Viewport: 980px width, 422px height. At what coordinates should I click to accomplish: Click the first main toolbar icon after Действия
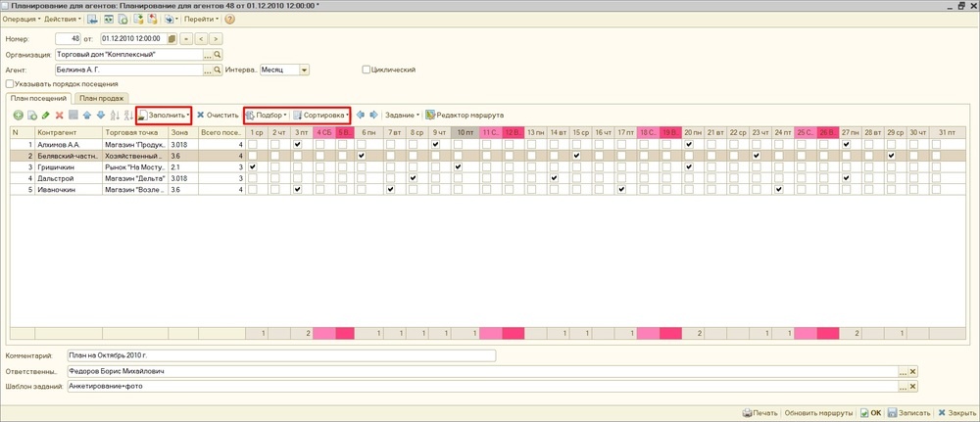tap(92, 20)
